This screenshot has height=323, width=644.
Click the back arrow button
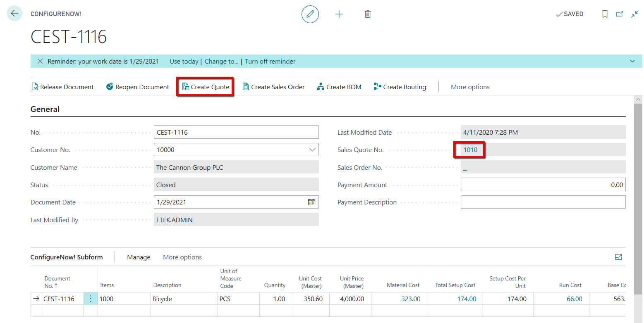(x=14, y=14)
